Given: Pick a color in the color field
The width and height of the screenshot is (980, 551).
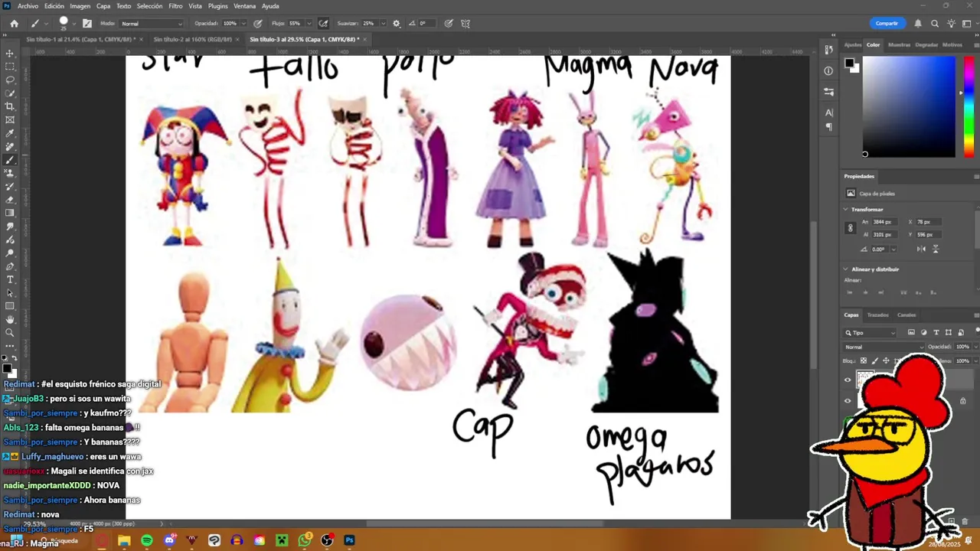Looking at the screenshot, I should 909,106.
